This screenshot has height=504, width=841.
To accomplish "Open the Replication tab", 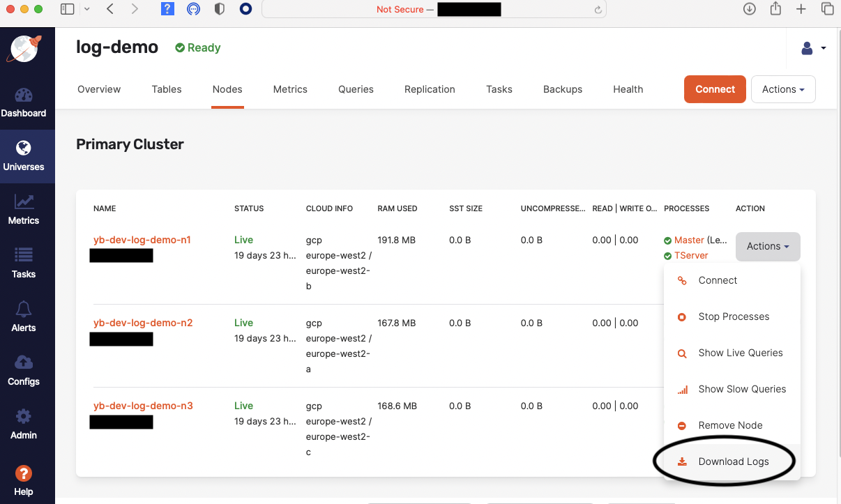I will pyautogui.click(x=430, y=89).
